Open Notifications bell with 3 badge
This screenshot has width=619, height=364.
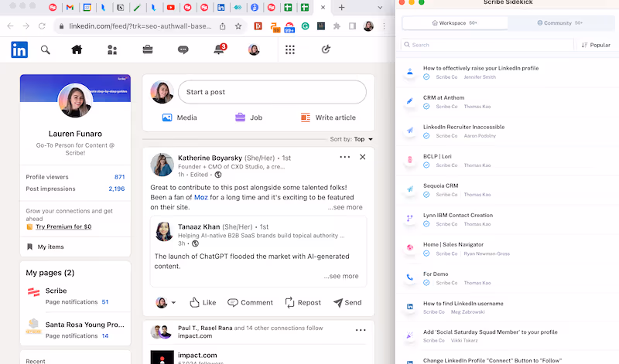click(219, 49)
